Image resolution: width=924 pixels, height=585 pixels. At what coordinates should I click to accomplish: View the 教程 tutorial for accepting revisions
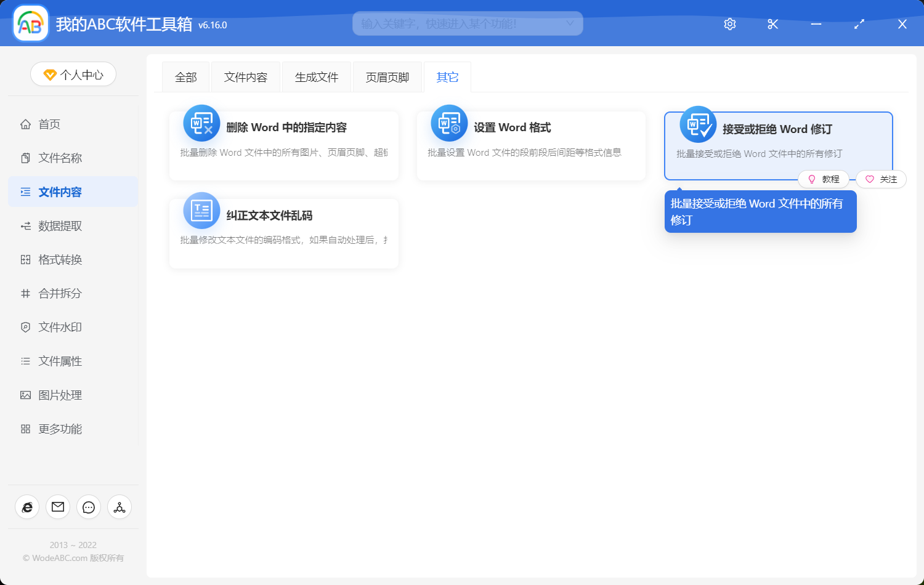[x=824, y=179]
